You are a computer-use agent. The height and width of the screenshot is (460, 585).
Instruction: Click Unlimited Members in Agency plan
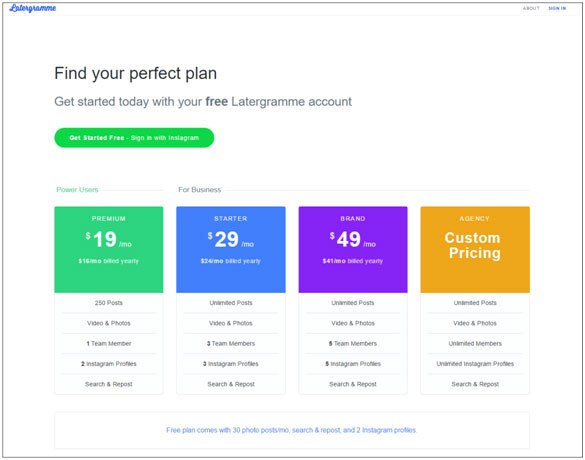click(x=475, y=343)
